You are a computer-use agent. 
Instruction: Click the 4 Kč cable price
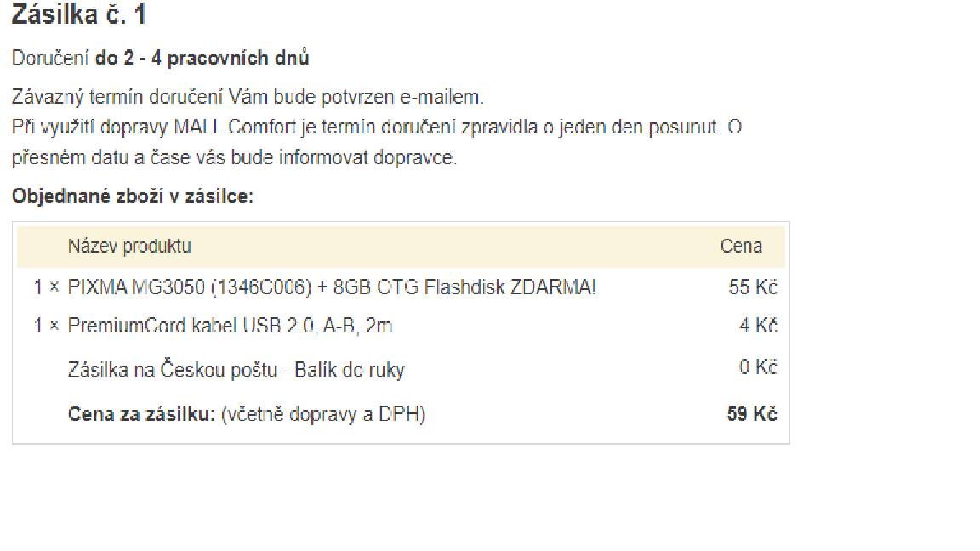click(x=758, y=326)
